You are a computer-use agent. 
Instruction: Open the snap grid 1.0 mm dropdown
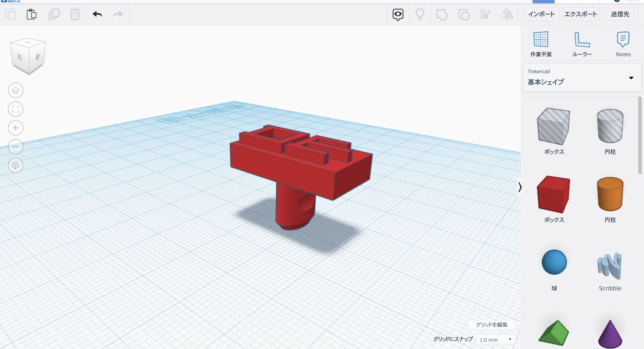[x=496, y=340]
